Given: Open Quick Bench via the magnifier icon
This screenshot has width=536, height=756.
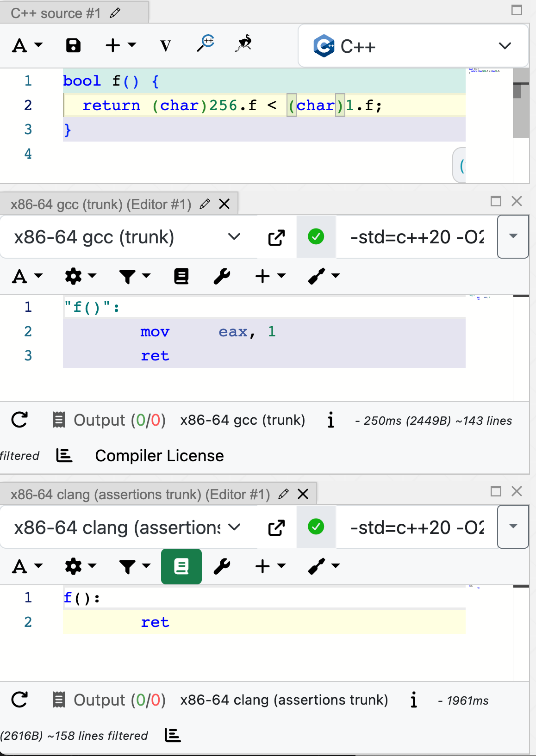Looking at the screenshot, I should [205, 43].
